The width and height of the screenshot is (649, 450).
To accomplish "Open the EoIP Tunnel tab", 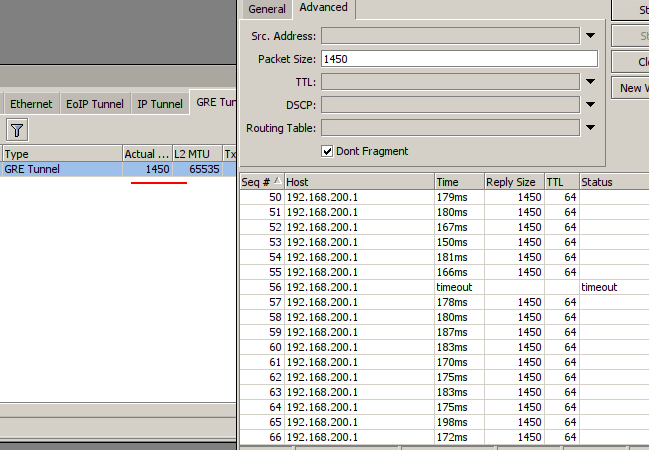I will click(x=95, y=104).
